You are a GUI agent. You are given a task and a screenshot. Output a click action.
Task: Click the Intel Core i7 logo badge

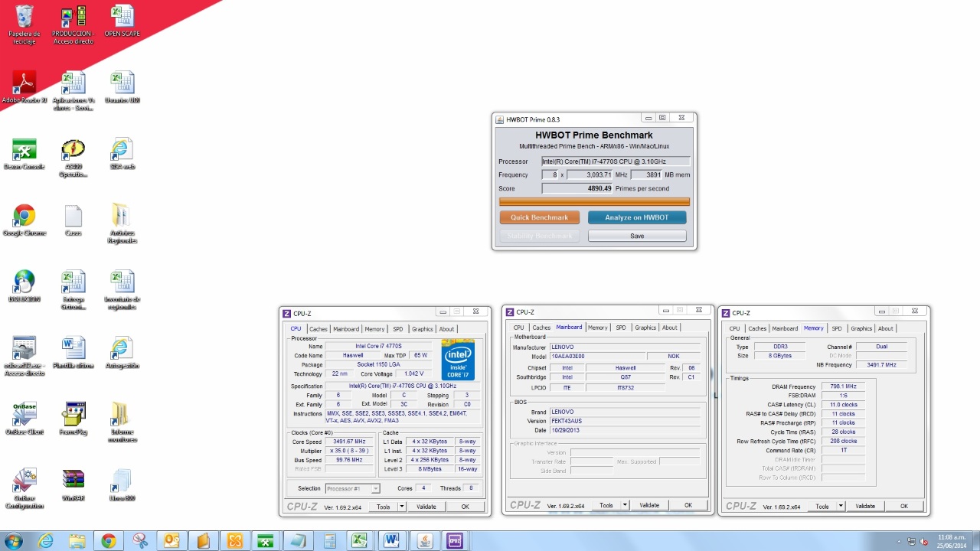[x=458, y=360]
